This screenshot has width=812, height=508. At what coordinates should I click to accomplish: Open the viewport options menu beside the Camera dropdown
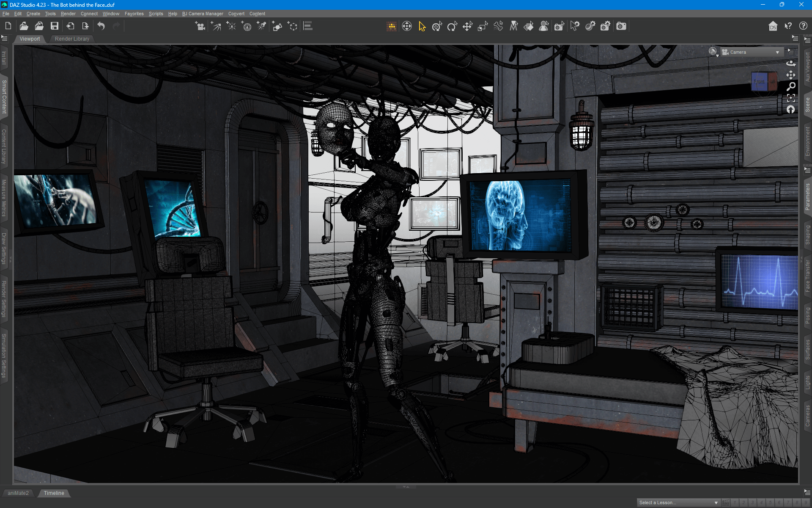pos(791,52)
